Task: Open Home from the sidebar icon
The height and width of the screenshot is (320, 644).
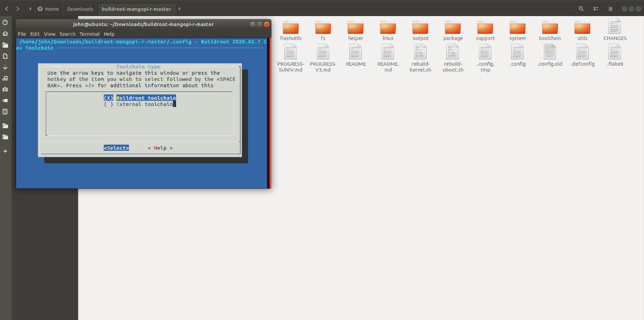Action: point(5,34)
